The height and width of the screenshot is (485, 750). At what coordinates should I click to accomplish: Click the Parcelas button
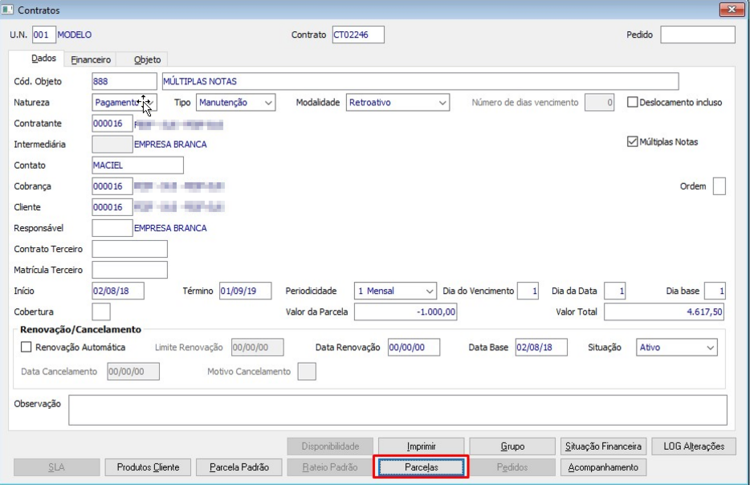tap(421, 467)
